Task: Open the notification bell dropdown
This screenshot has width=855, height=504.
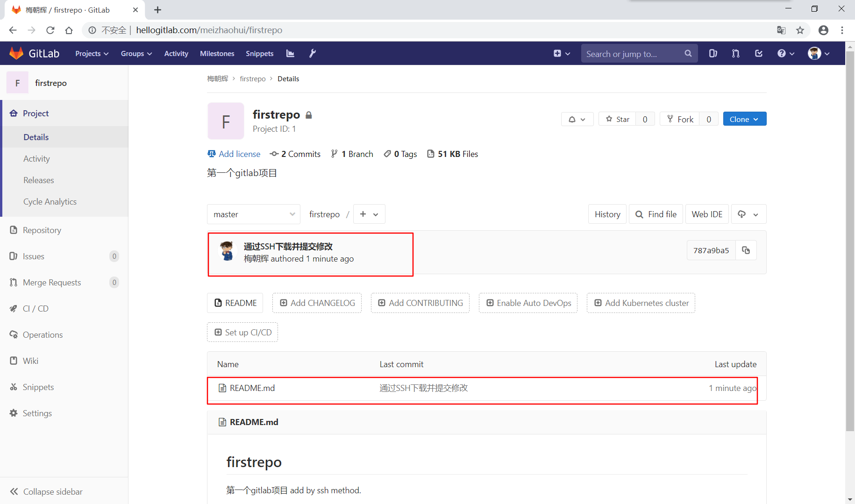Action: [x=577, y=119]
